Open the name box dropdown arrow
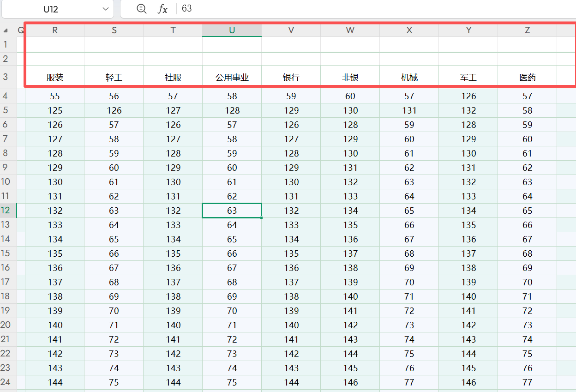Screen dimensions: 576x392 [106, 9]
